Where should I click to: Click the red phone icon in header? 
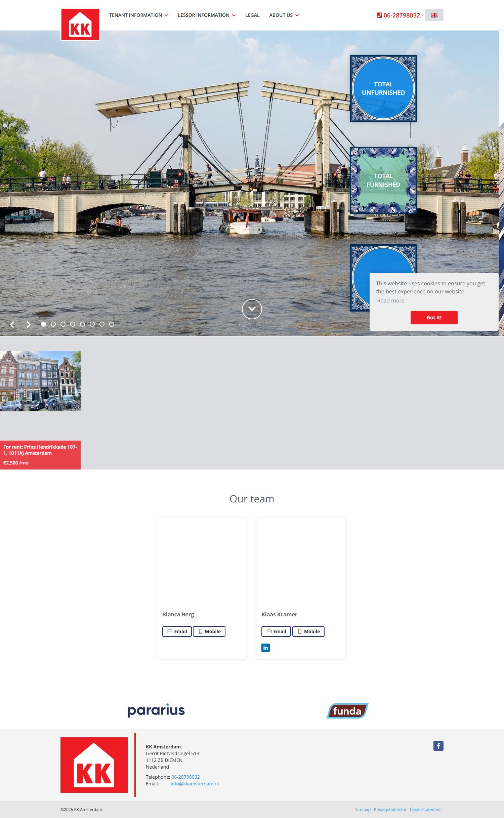click(379, 15)
